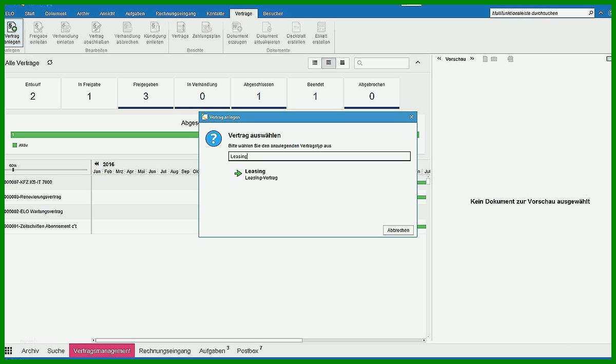Select the Beendet status tile
This screenshot has height=364, width=616.
click(315, 93)
